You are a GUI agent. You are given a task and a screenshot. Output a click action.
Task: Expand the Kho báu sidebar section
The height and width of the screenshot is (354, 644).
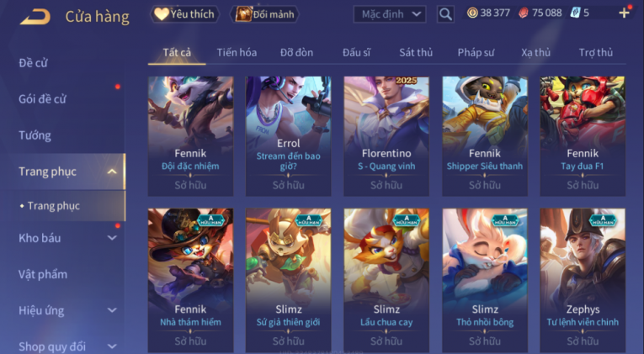click(x=112, y=238)
